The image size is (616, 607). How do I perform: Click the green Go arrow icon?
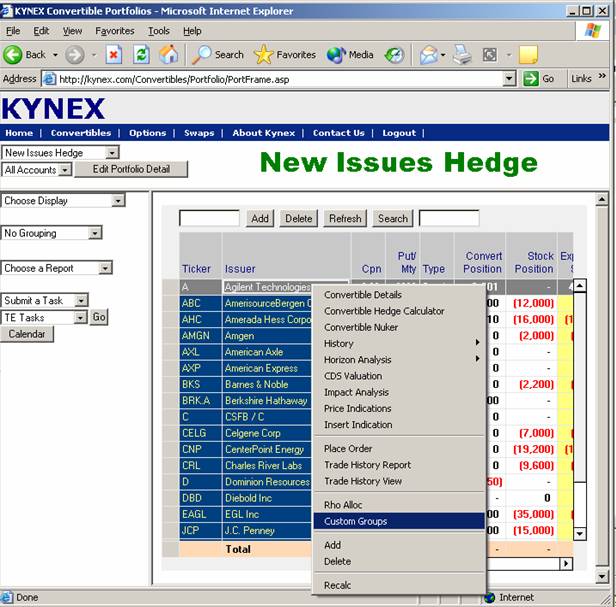click(x=531, y=79)
